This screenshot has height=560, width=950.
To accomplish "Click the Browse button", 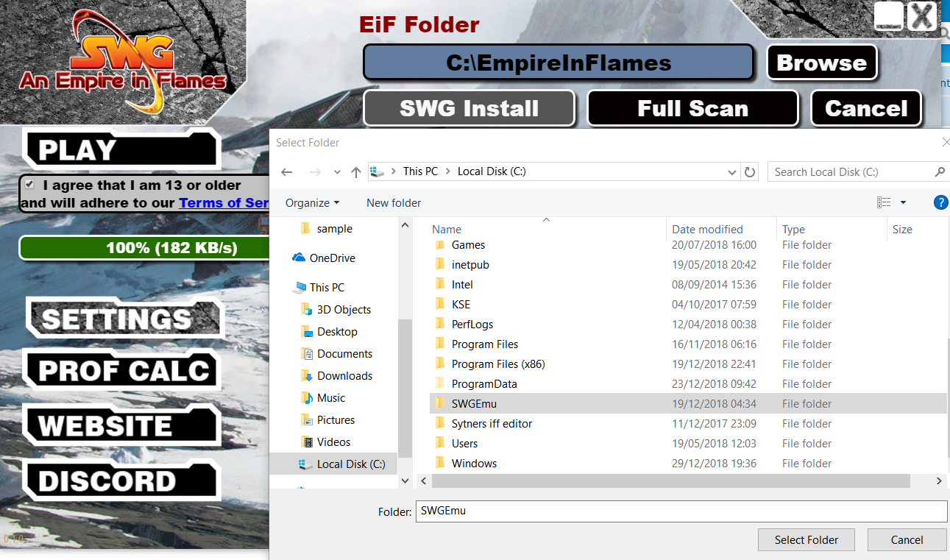I will tap(822, 63).
